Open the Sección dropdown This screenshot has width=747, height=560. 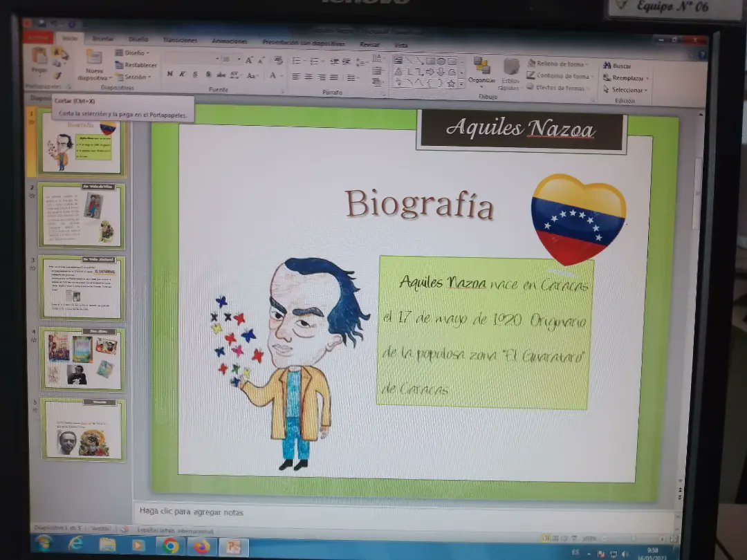(133, 77)
